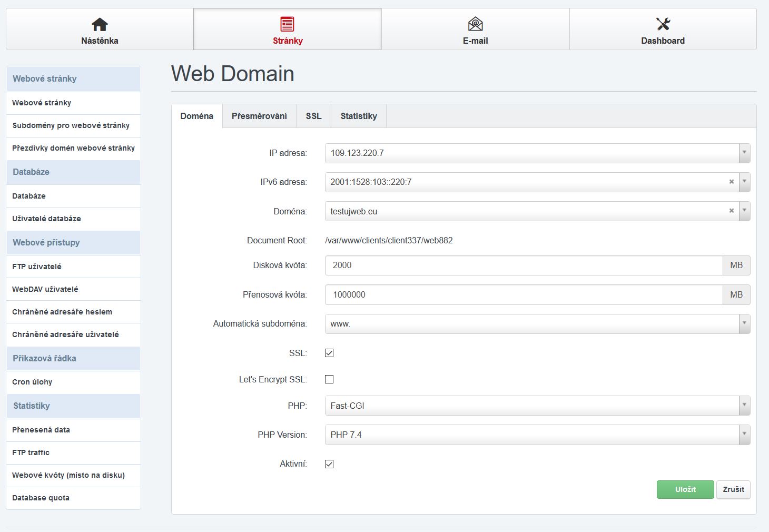
Task: Click the green Uložit button
Action: [x=685, y=489]
